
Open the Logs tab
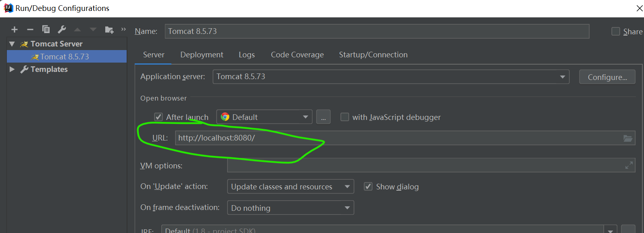tap(247, 55)
